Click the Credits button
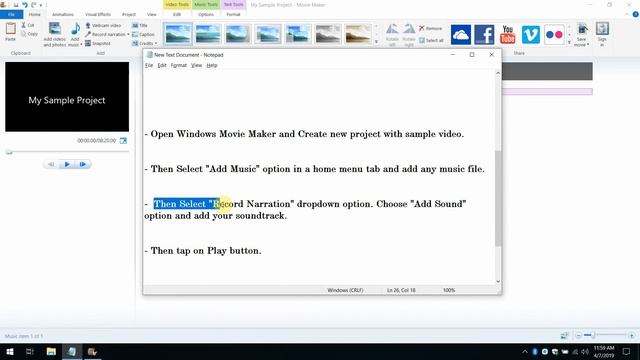 (x=142, y=43)
